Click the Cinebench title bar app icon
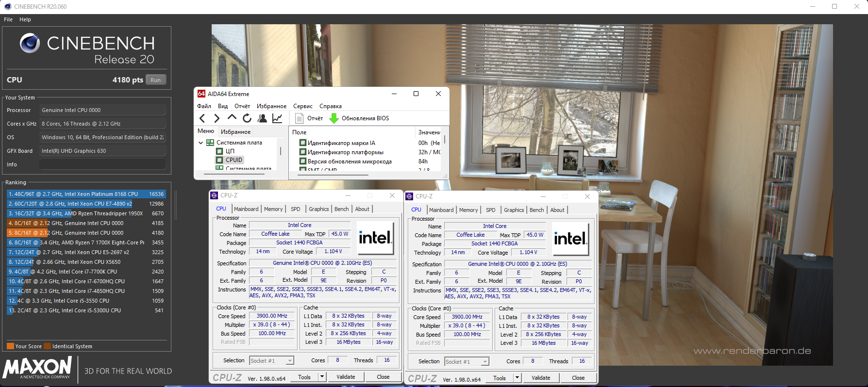This screenshot has height=387, width=868. tap(7, 7)
